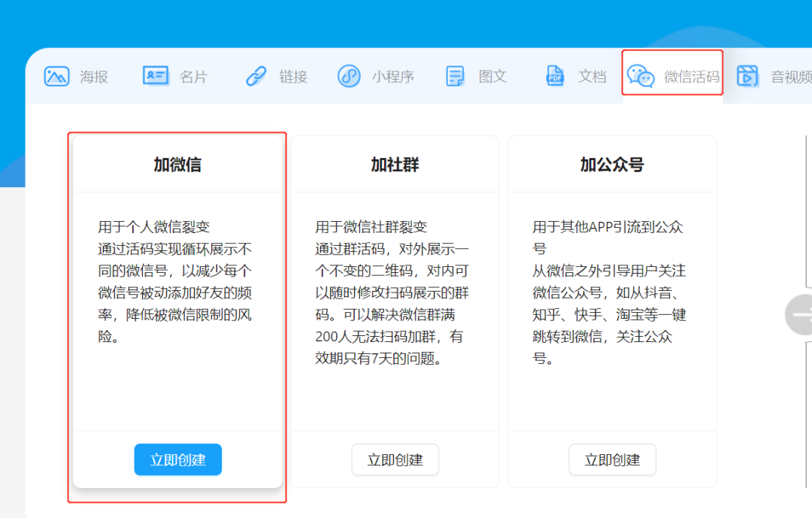Click the 文档 PDF document icon
The height and width of the screenshot is (518, 812).
pyautogui.click(x=555, y=76)
